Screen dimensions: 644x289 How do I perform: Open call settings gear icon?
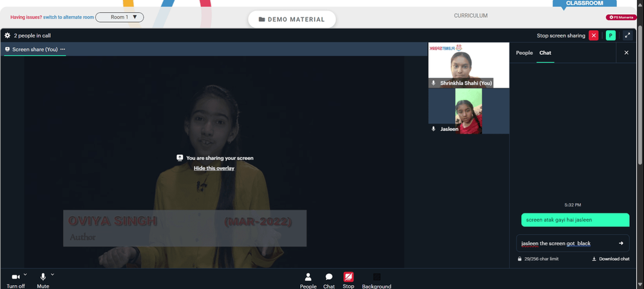click(7, 35)
